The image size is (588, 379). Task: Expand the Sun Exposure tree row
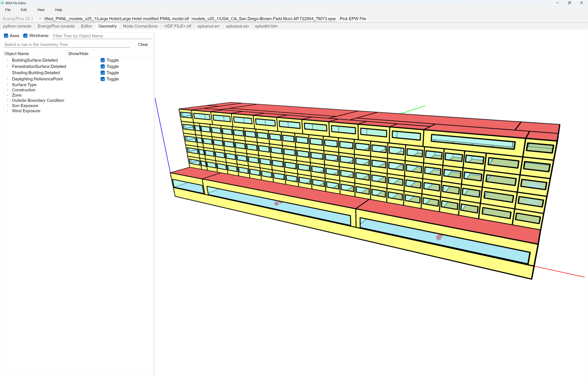point(7,106)
